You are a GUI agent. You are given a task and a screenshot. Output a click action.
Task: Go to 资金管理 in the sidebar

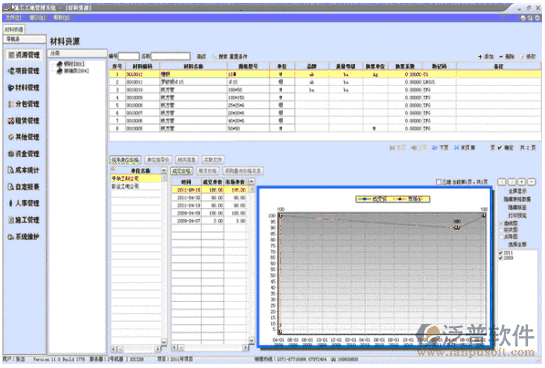(24, 154)
